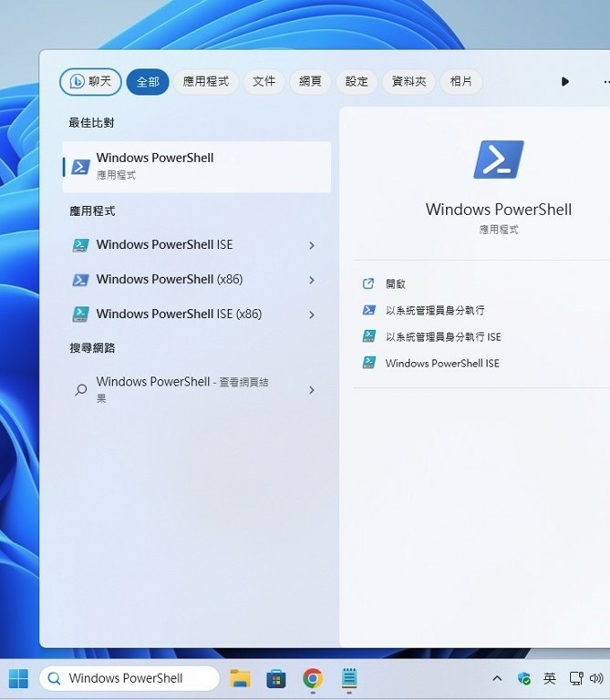
Task: Open the Bing chat (聊天) filter
Action: [x=90, y=82]
